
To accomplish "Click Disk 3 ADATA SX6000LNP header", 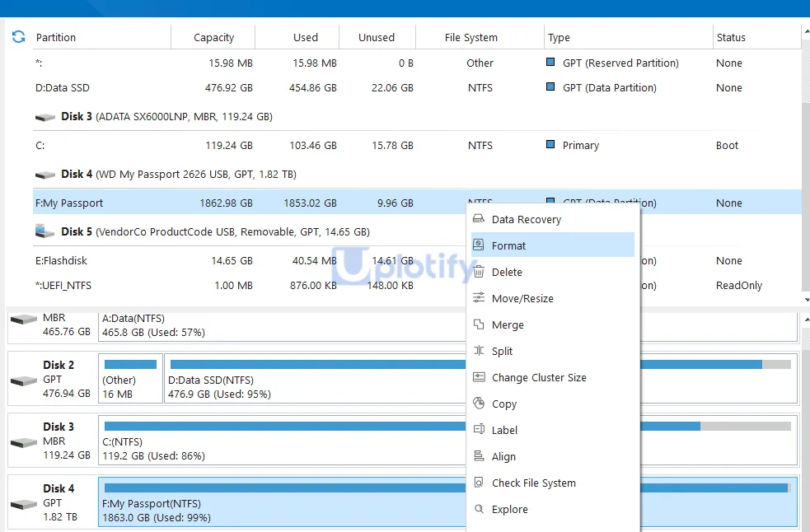I will (x=166, y=117).
